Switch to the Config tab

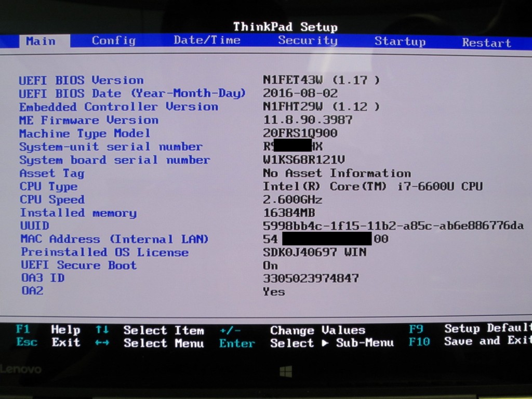pyautogui.click(x=114, y=41)
